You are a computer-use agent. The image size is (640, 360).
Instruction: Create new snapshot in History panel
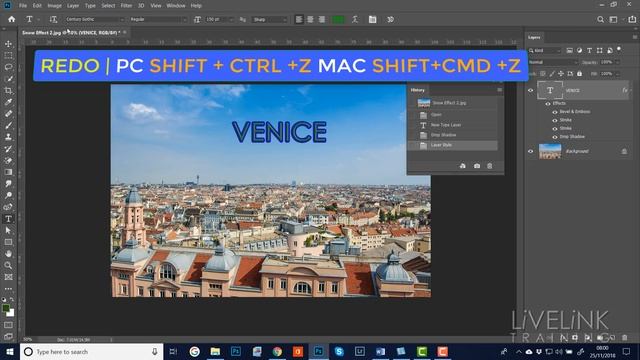point(477,166)
